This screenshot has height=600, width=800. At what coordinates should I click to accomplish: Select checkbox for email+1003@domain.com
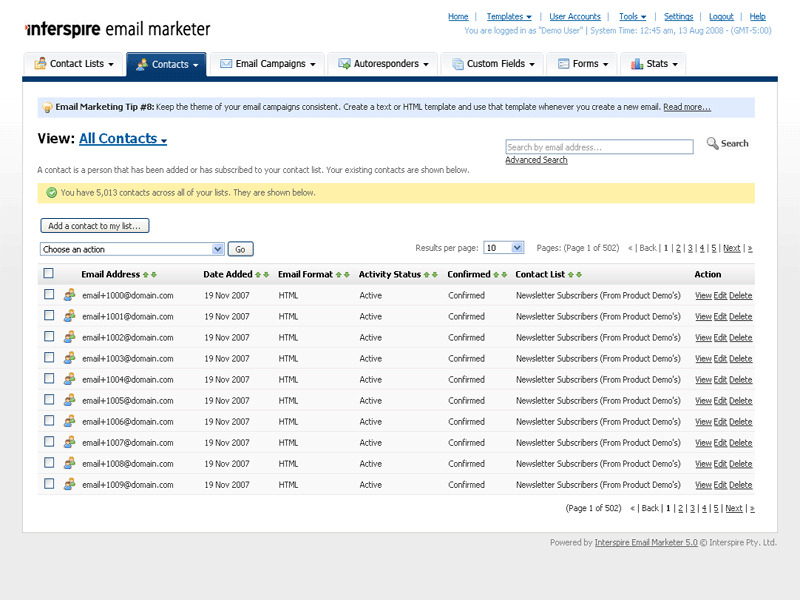point(48,358)
